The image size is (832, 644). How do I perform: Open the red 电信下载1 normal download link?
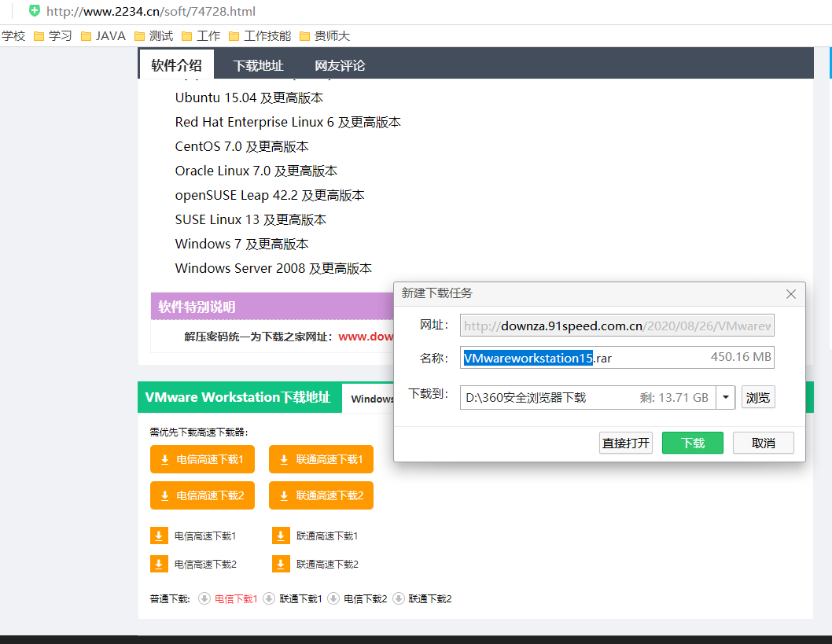(x=236, y=599)
